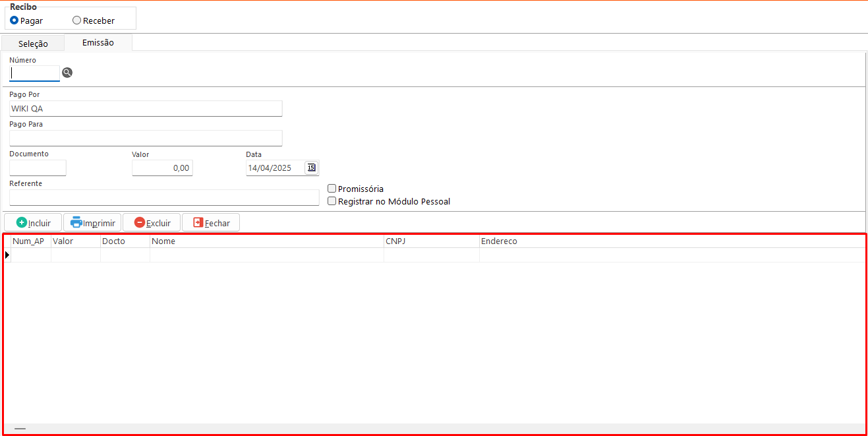The image size is (868, 436).
Task: Enable the Promissória checkbox
Action: click(332, 189)
